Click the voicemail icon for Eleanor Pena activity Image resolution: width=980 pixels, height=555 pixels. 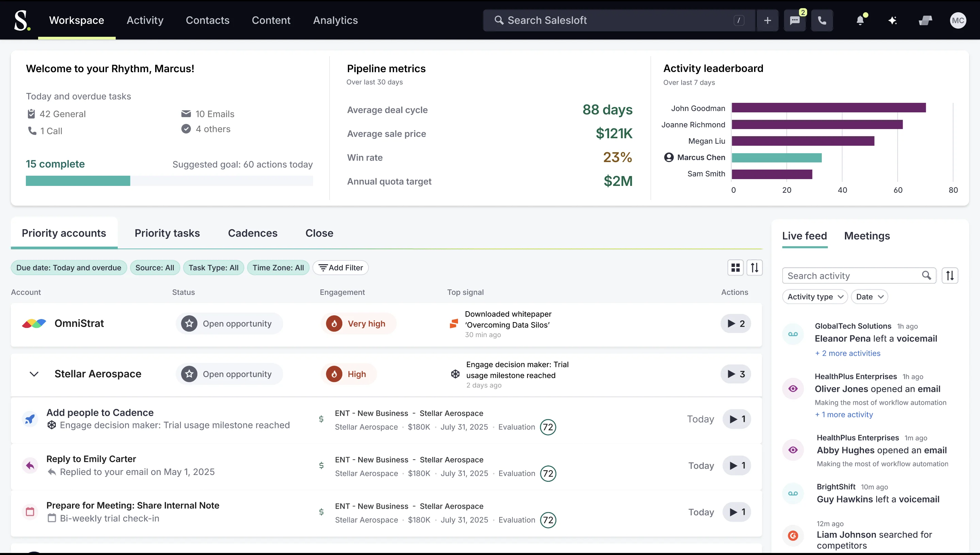coord(793,334)
